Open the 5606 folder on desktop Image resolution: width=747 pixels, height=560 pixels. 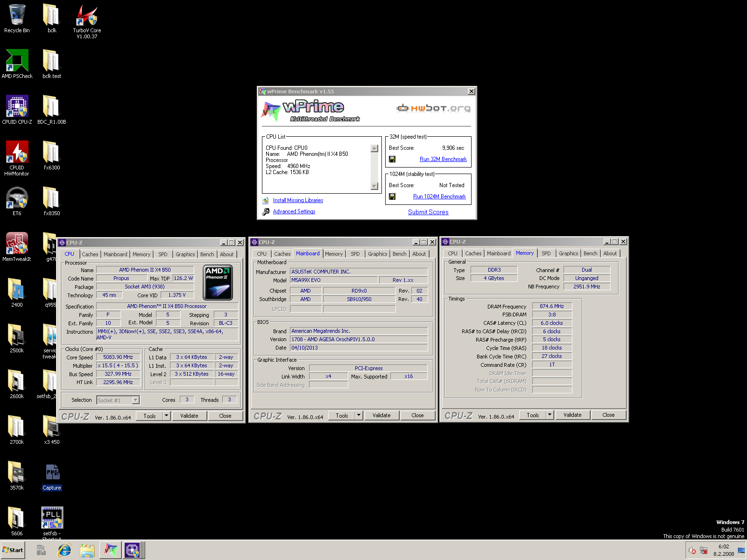click(x=17, y=521)
